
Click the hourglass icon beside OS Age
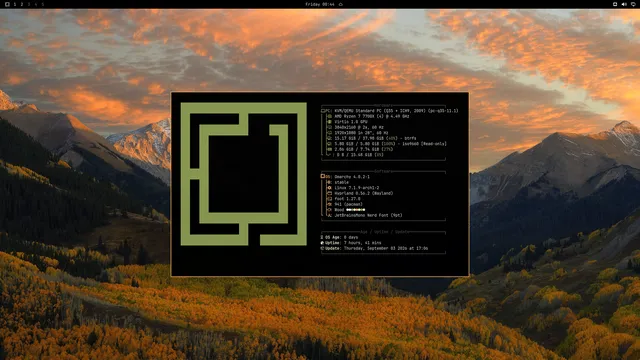[x=322, y=237]
